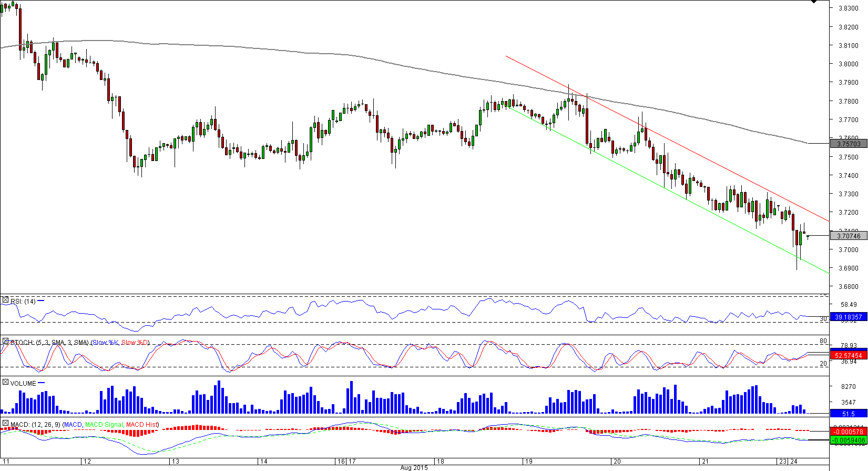Click the 3.6800 price axis label
868x471 pixels.
point(848,287)
